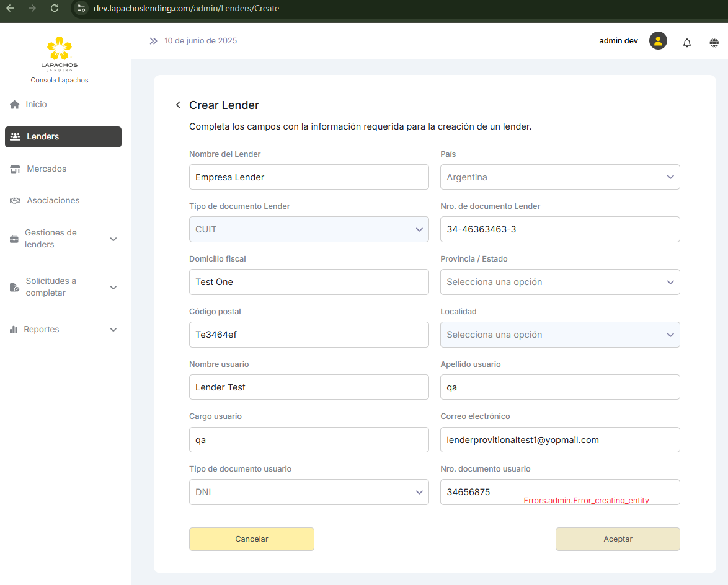Open the language globe icon
The image size is (728, 585).
(x=714, y=43)
